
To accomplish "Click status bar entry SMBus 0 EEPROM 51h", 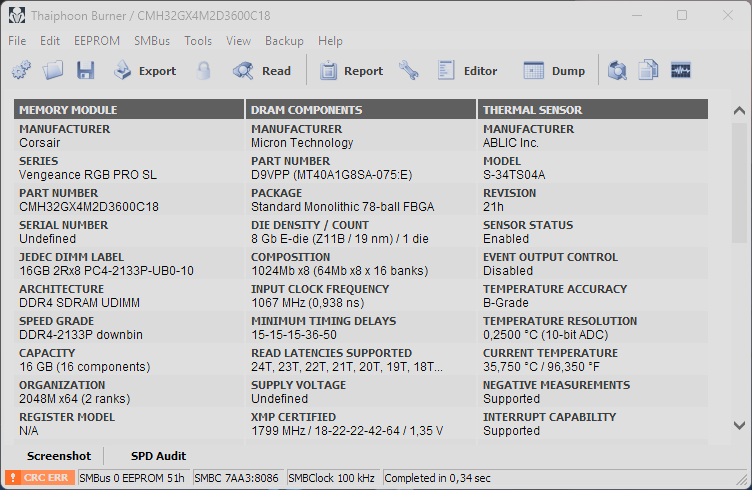I will [133, 478].
